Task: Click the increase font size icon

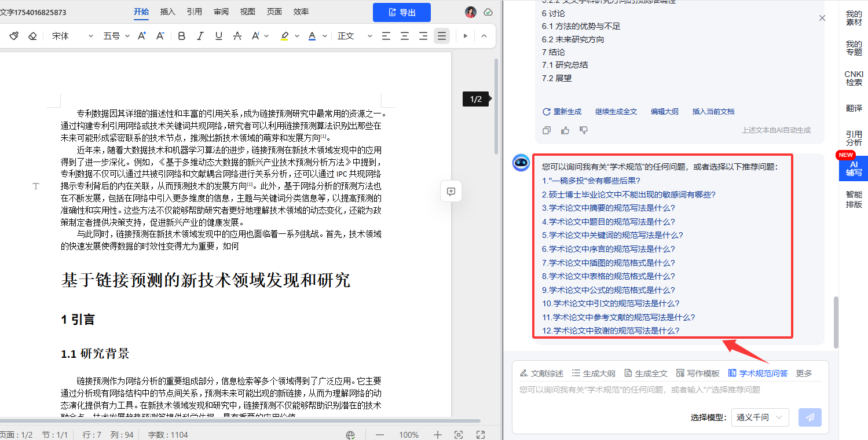Action: pos(141,36)
